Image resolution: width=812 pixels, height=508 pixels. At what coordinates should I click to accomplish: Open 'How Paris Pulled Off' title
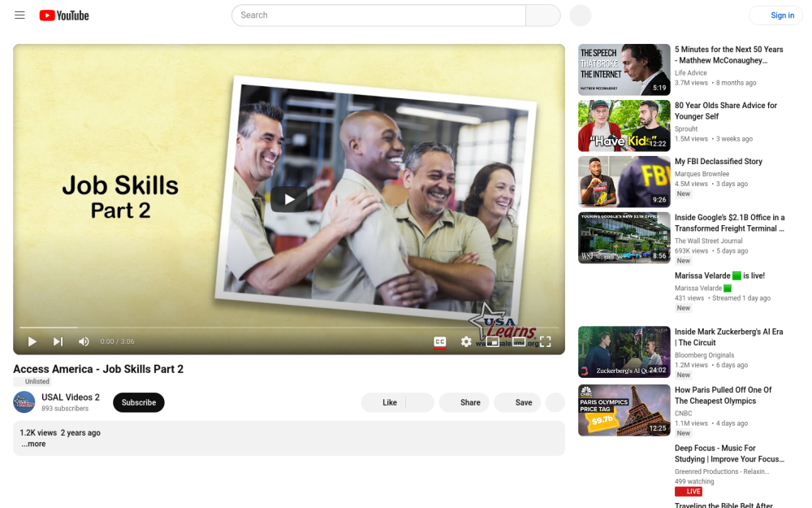(723, 396)
